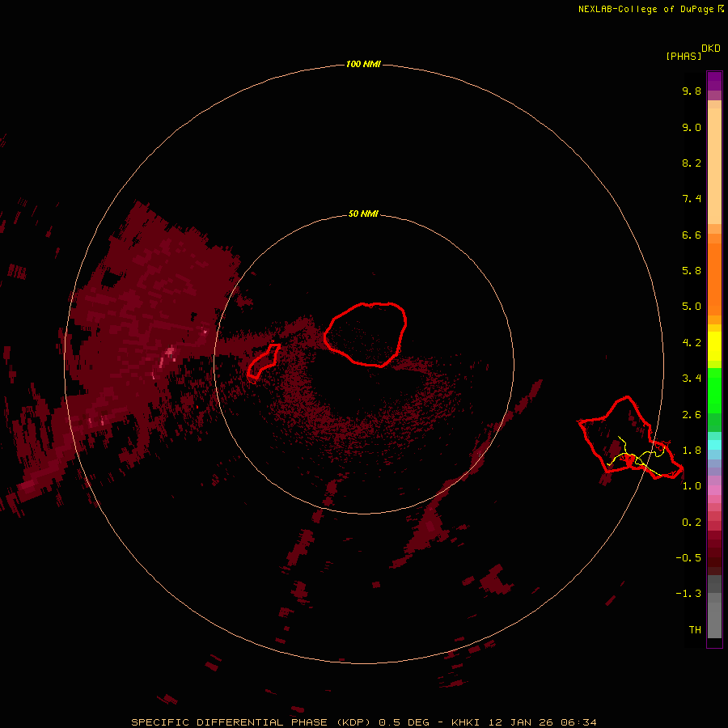
Task: Click the 3.4 value on the color scale
Action: pos(692,379)
